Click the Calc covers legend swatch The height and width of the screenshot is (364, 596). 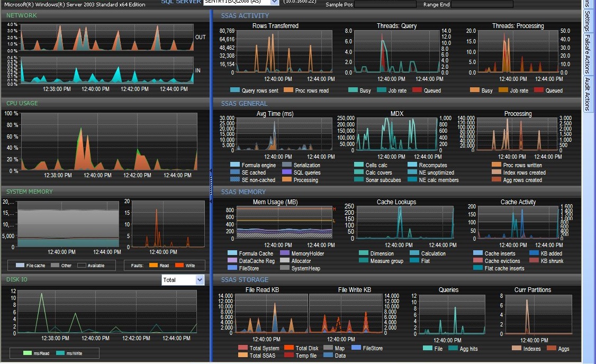pos(359,172)
